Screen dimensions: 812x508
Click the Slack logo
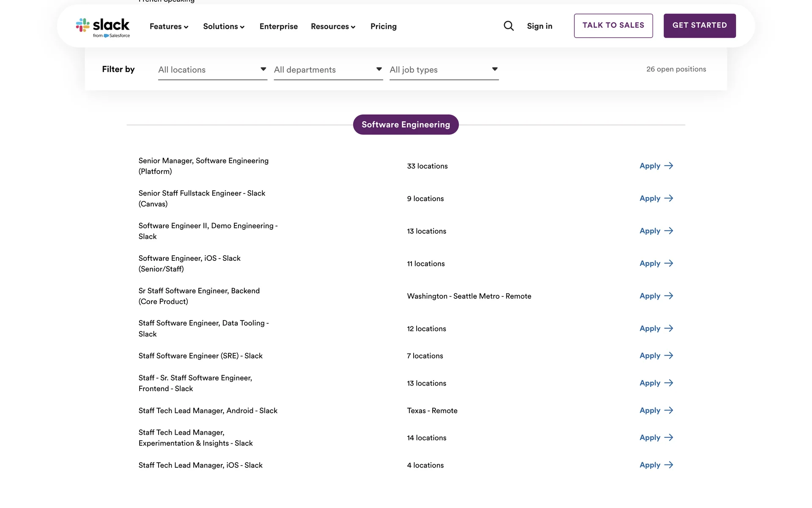coord(103,27)
